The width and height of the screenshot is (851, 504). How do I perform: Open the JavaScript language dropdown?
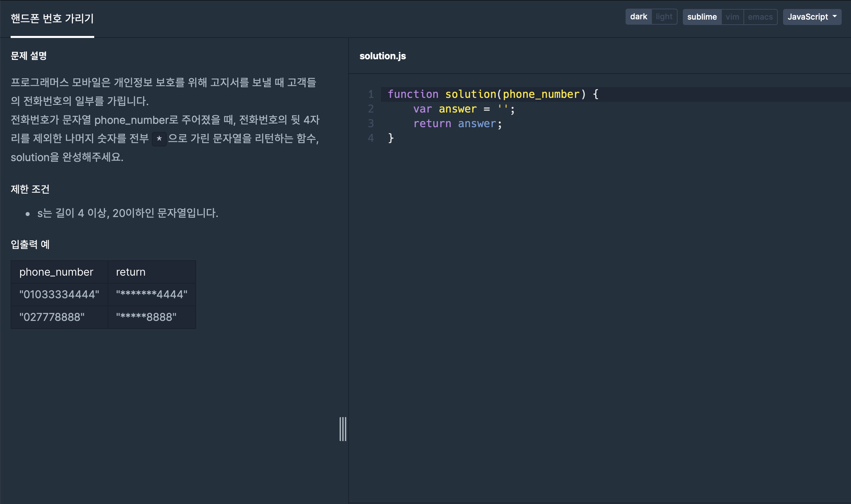point(807,17)
